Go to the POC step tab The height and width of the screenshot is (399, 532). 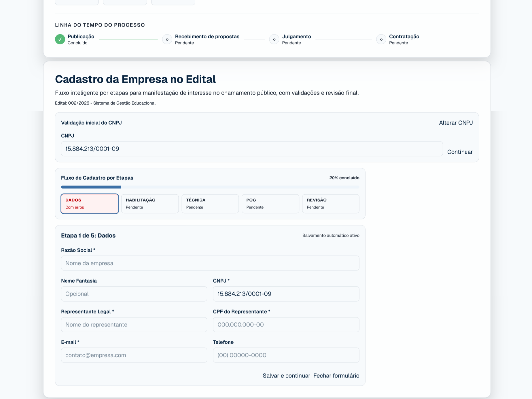[270, 203]
